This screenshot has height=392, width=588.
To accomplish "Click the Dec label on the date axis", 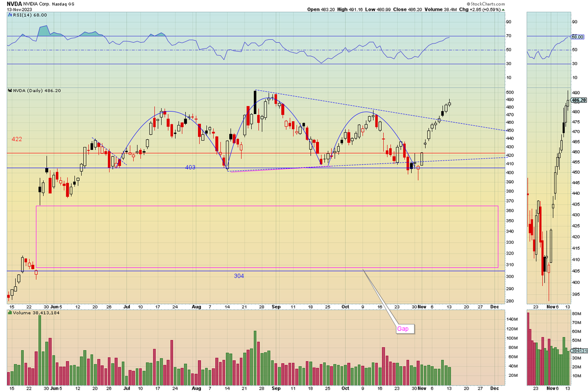I will [x=494, y=306].
